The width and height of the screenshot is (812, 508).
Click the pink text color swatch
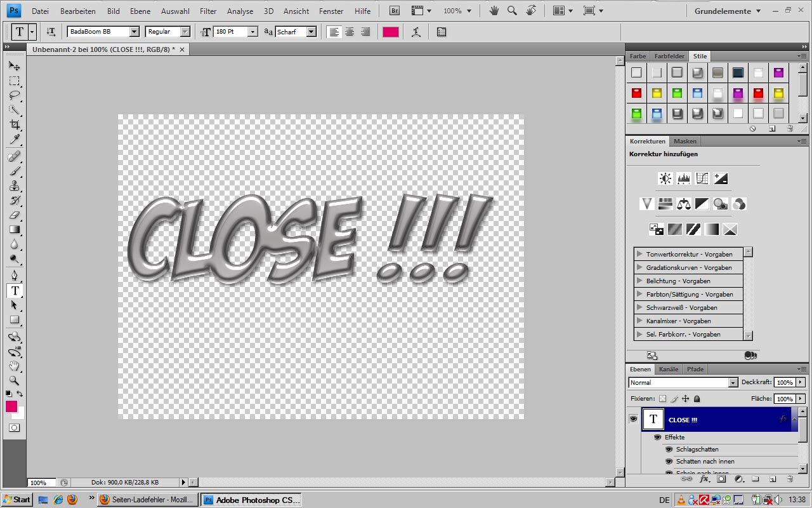point(391,32)
